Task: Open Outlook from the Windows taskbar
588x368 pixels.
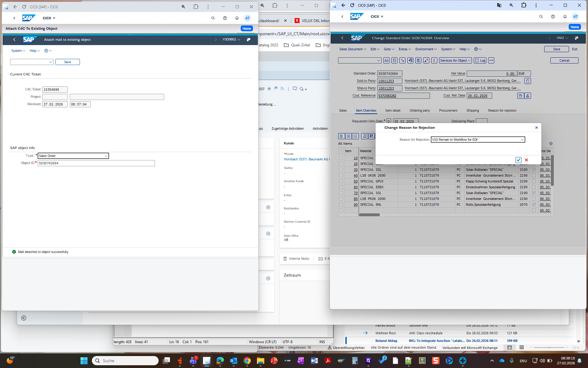Action: pyautogui.click(x=234, y=361)
